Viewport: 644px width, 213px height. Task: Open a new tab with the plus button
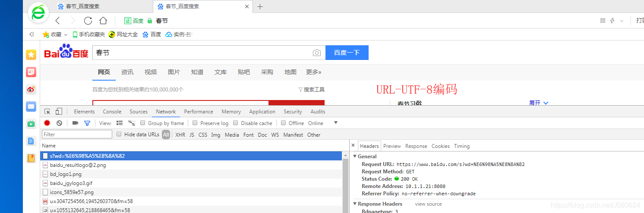[x=260, y=6]
